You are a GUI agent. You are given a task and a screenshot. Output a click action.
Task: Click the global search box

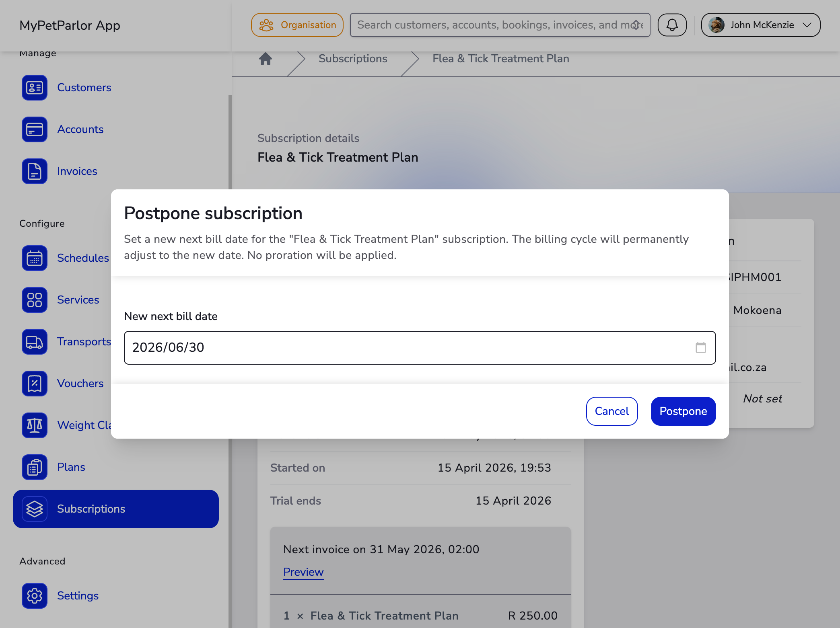tap(491, 25)
